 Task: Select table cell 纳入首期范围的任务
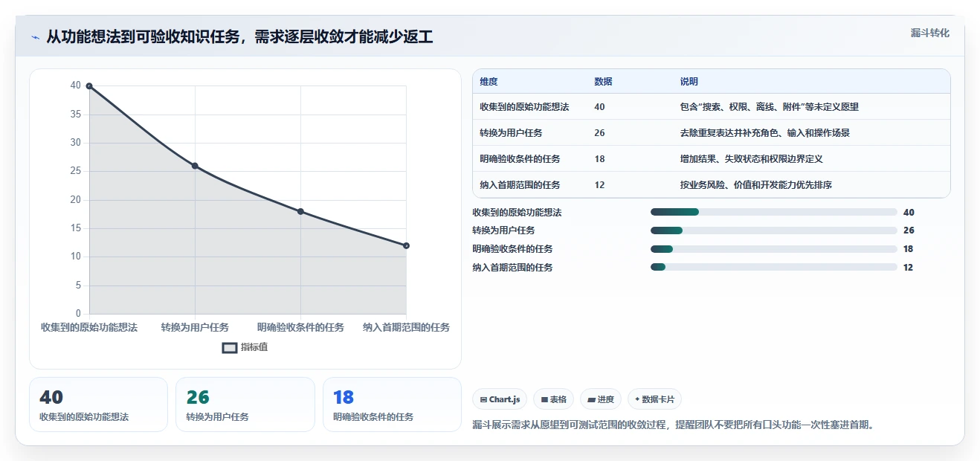click(520, 185)
